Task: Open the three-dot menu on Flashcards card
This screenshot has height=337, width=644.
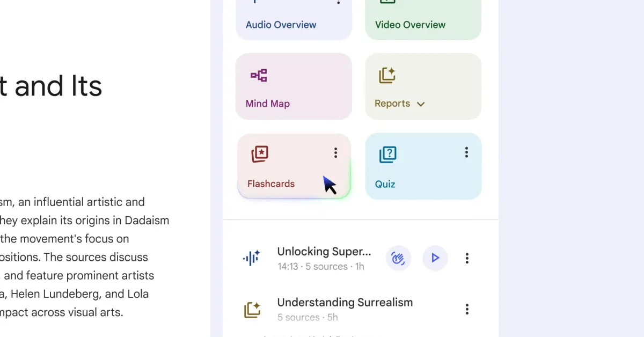Action: [335, 152]
